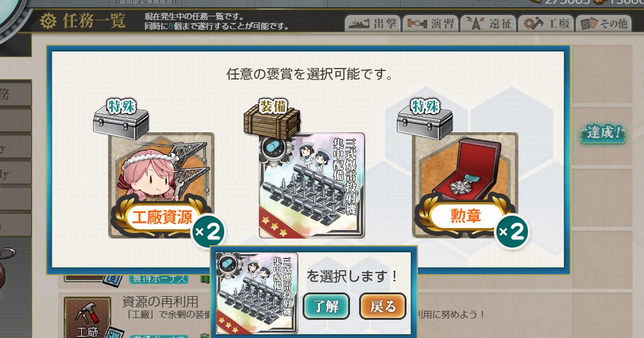Switch to the その他 other tab

coord(604,24)
